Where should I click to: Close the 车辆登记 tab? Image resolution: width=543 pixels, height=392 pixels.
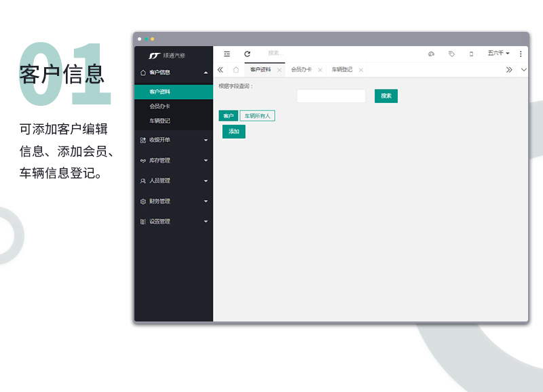pos(361,70)
